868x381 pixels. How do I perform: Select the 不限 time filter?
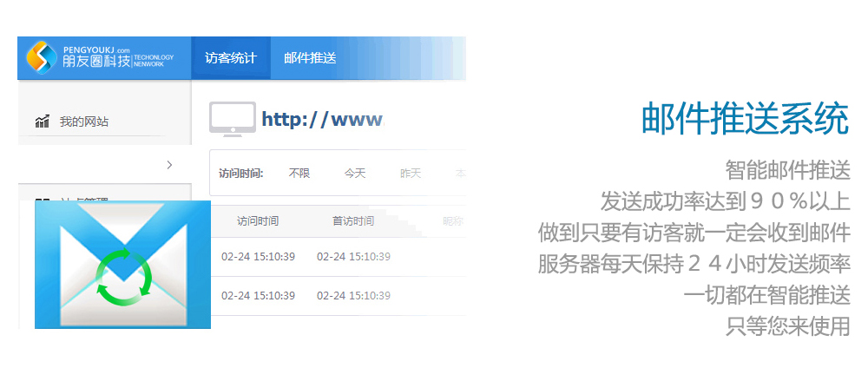(x=299, y=173)
